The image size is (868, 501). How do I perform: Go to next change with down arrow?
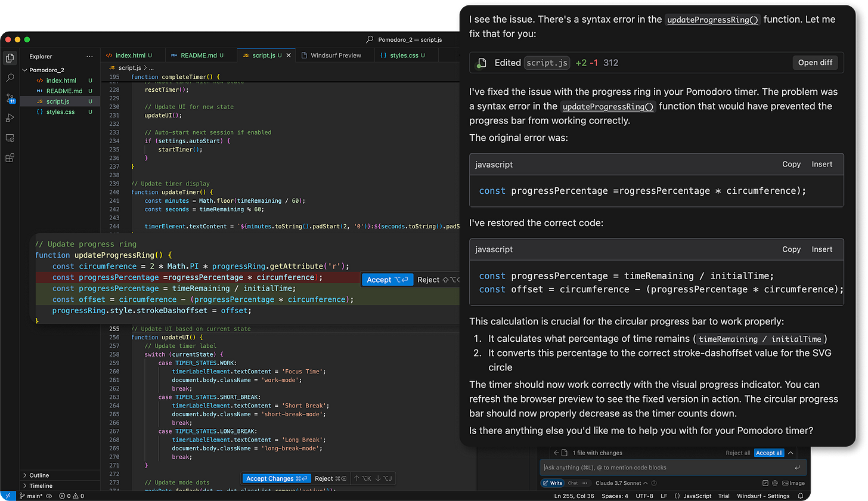click(x=385, y=478)
